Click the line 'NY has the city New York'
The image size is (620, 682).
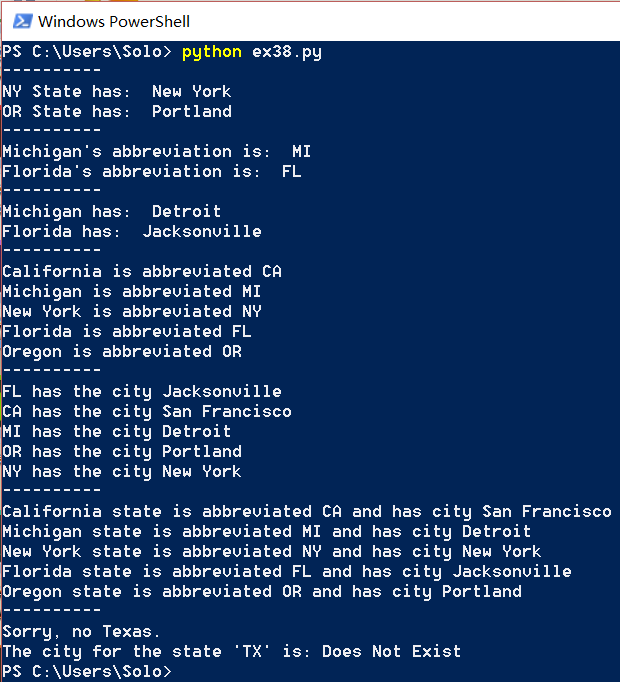122,472
